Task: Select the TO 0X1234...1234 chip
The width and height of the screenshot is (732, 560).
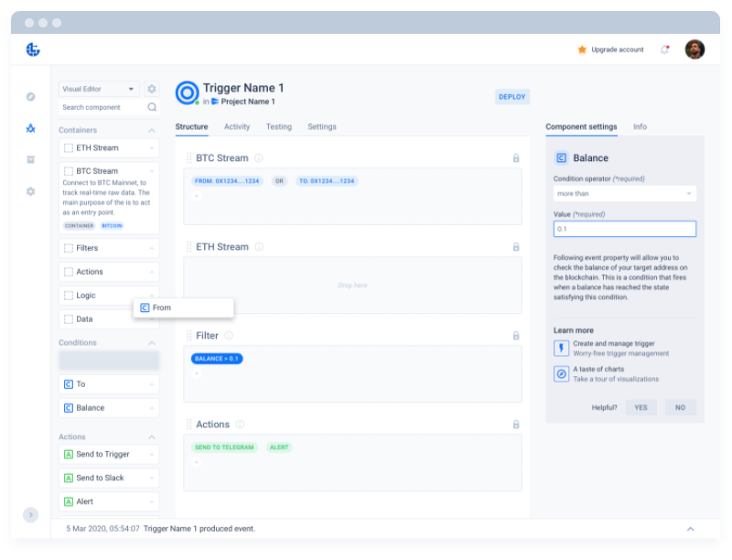Action: [327, 181]
